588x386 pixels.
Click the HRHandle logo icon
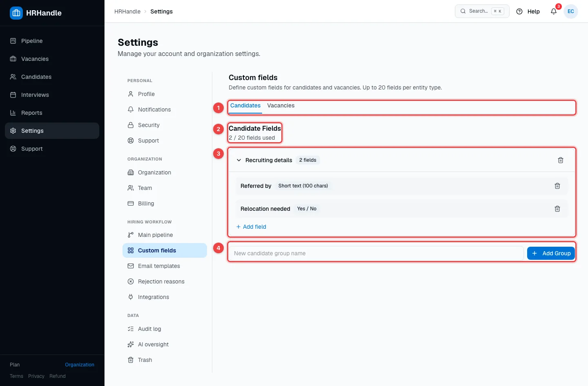(16, 13)
